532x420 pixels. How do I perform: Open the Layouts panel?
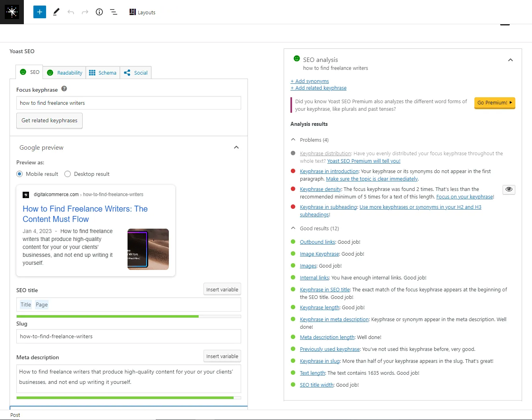[142, 12]
